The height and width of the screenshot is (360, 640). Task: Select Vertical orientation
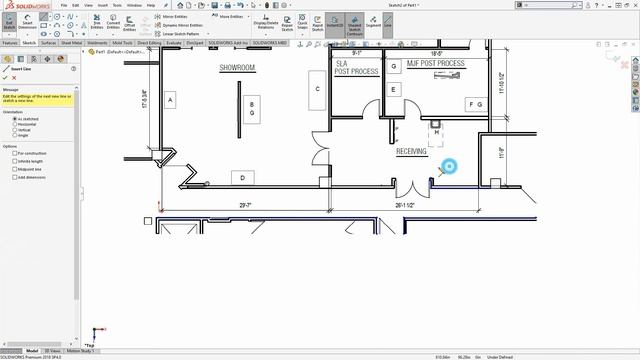point(15,130)
